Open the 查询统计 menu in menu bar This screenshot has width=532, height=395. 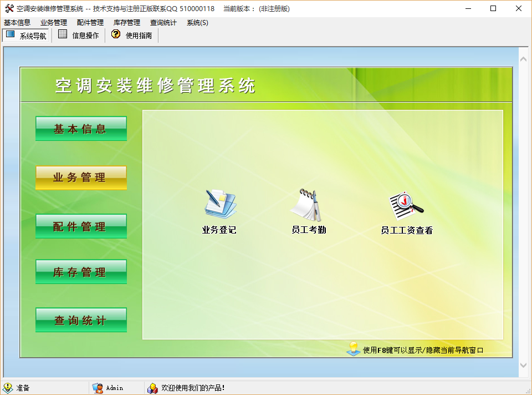point(163,23)
